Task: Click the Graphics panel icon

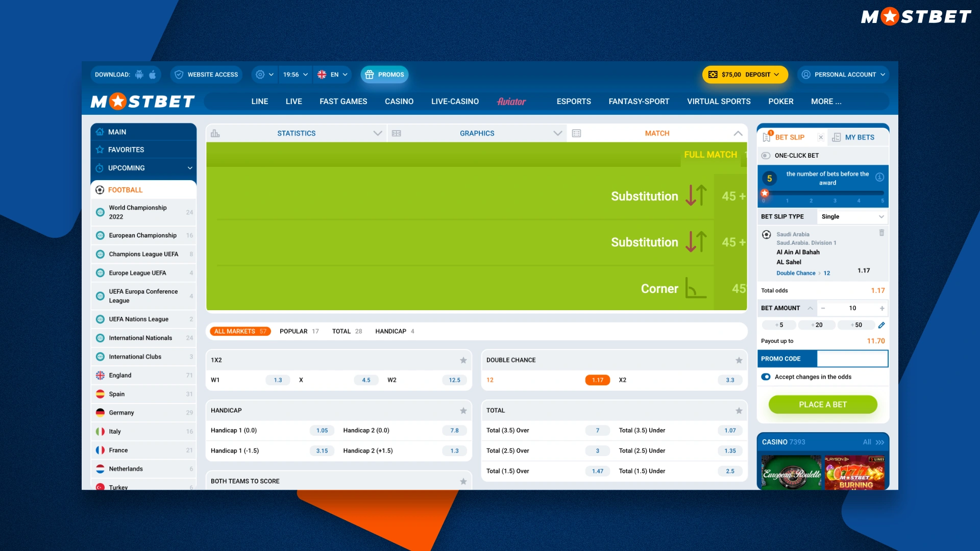Action: (x=397, y=133)
